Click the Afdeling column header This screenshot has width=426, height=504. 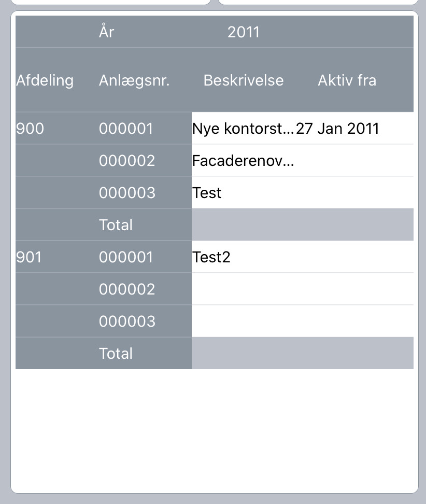tap(45, 80)
